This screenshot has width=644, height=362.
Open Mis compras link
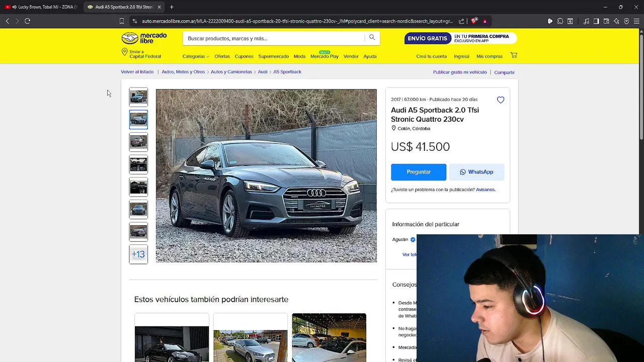pyautogui.click(x=490, y=56)
